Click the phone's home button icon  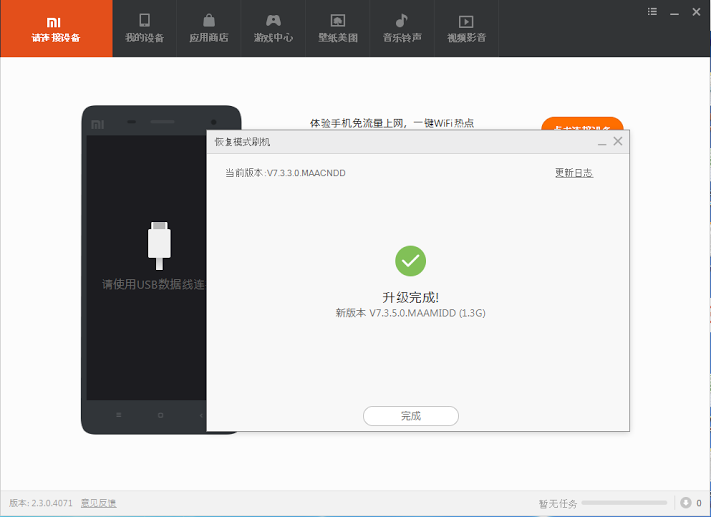[x=160, y=415]
